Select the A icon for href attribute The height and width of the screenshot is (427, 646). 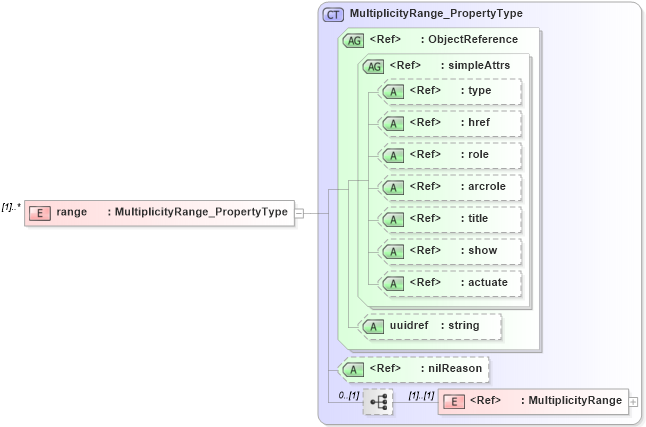(x=393, y=123)
